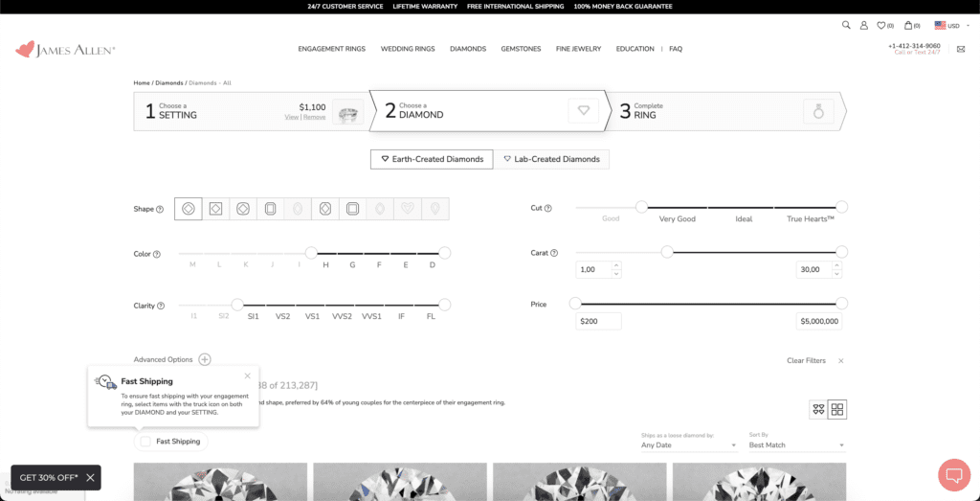Open the wishlist heart icon
Image resolution: width=980 pixels, height=501 pixels.
click(881, 26)
